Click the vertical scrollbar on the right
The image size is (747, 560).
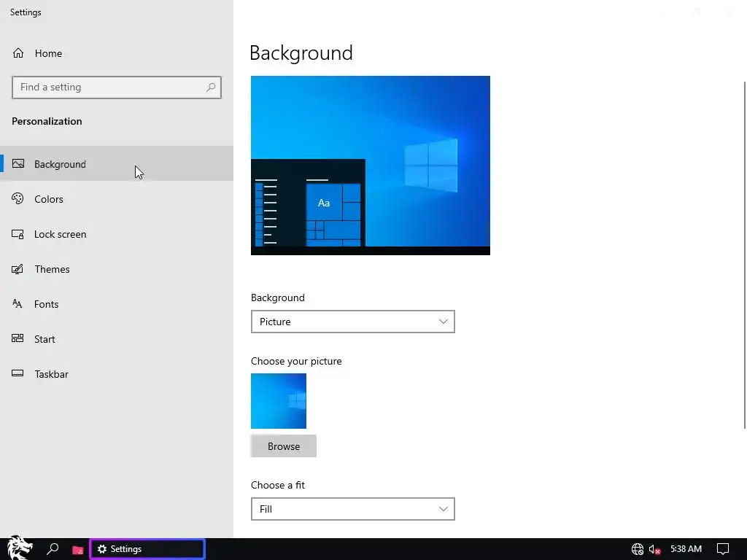[x=745, y=254]
